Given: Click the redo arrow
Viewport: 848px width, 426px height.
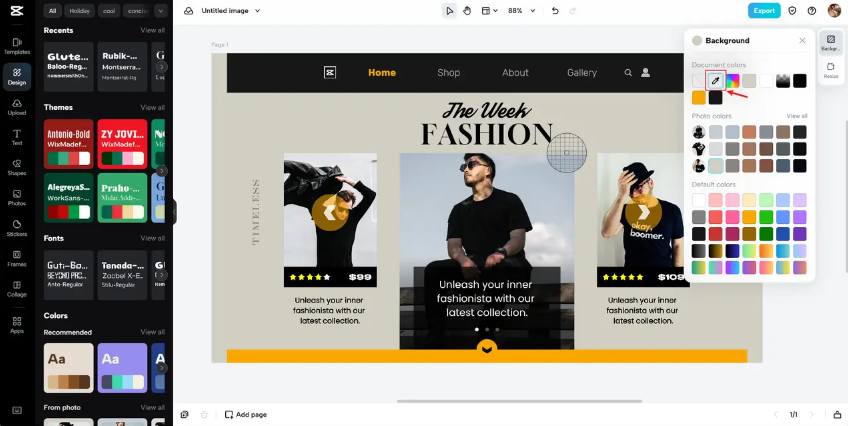Looking at the screenshot, I should pos(573,11).
